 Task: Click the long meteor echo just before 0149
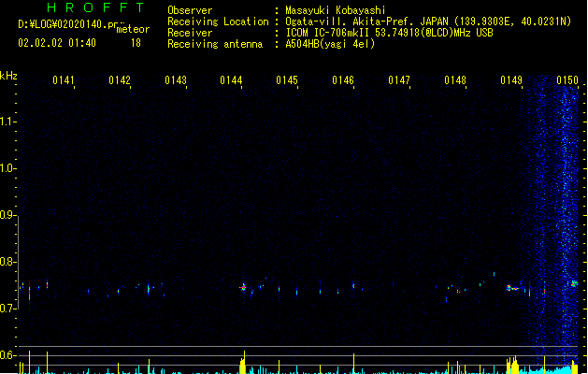click(x=512, y=288)
